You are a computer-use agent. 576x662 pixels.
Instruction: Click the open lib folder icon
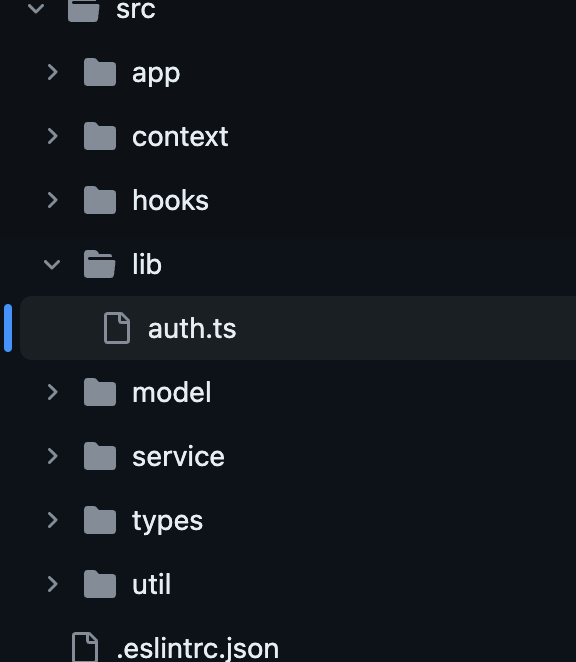coord(100,264)
